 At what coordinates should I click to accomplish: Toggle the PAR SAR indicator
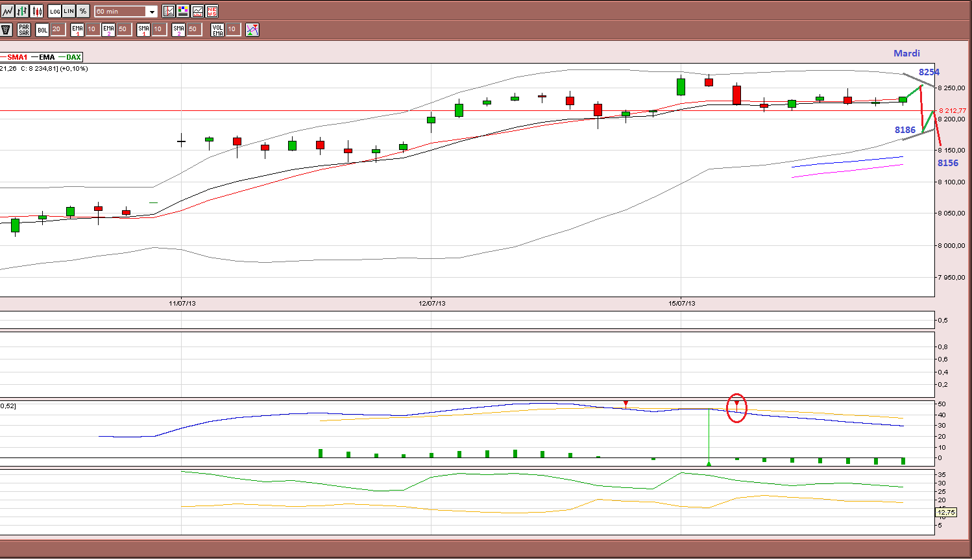(24, 29)
